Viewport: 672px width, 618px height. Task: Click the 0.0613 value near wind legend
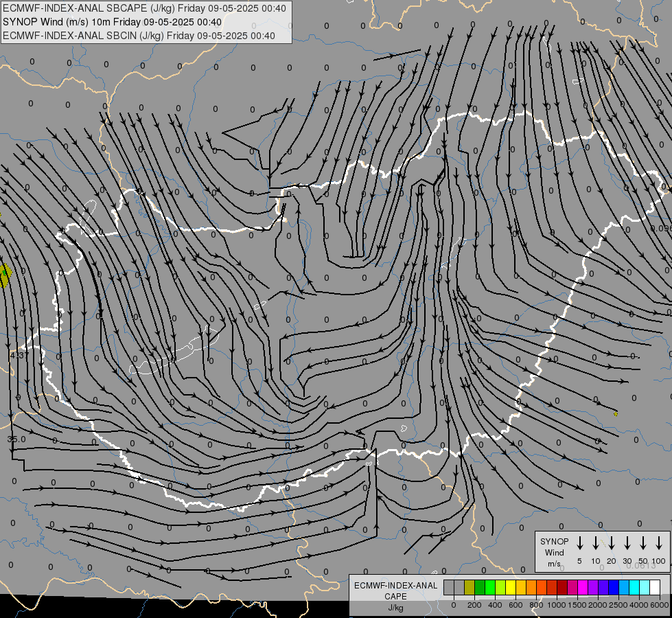coord(640,566)
